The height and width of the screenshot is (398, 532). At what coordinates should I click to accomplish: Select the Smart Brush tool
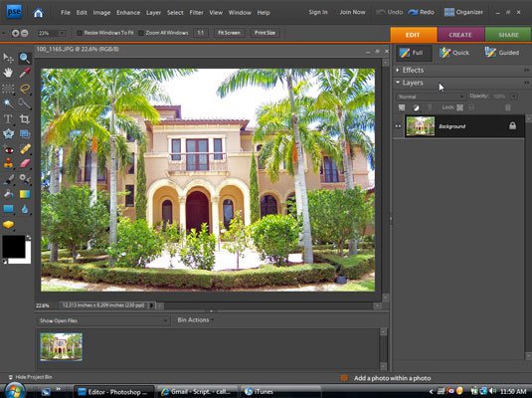[25, 179]
